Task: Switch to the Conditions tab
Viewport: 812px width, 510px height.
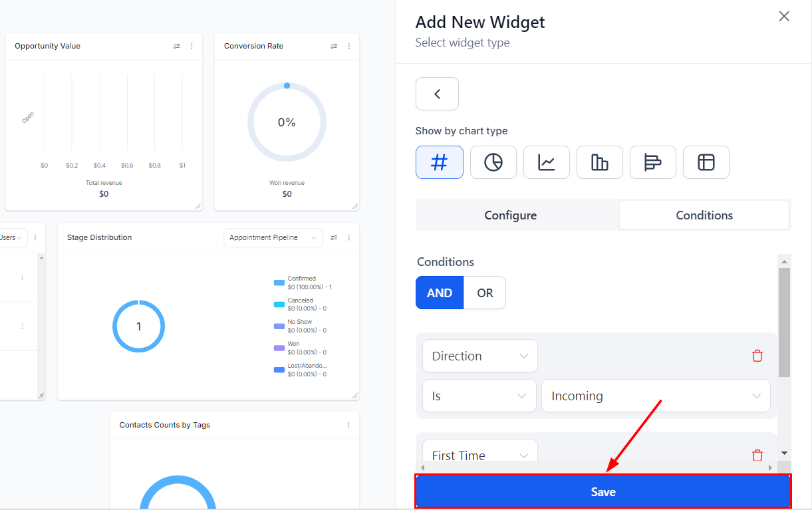Action: click(704, 215)
